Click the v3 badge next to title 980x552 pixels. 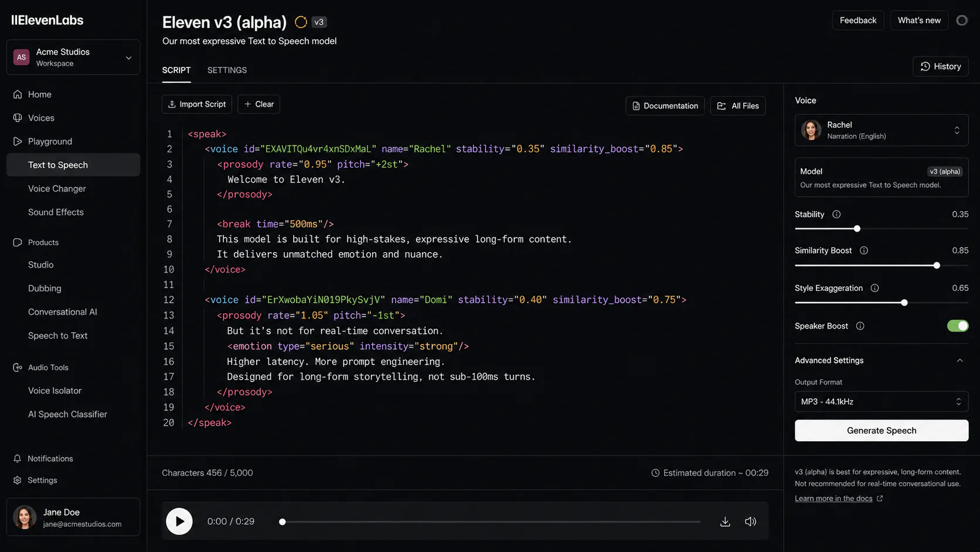(319, 22)
